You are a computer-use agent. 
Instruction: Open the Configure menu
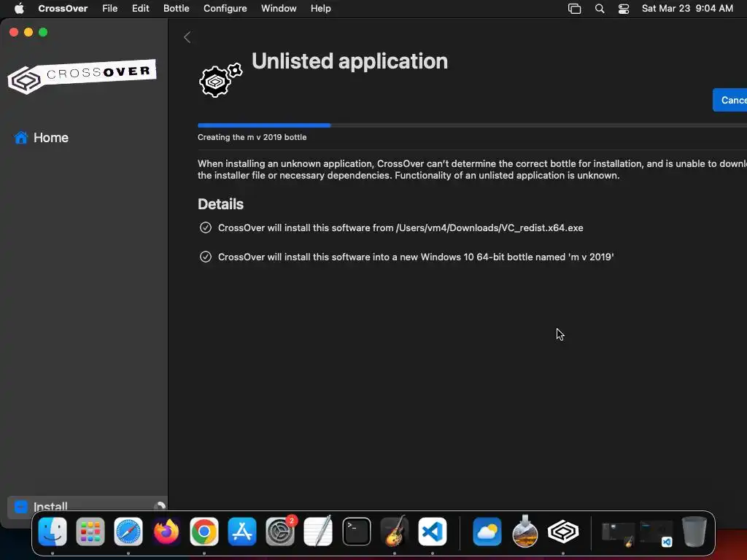pyautogui.click(x=225, y=8)
